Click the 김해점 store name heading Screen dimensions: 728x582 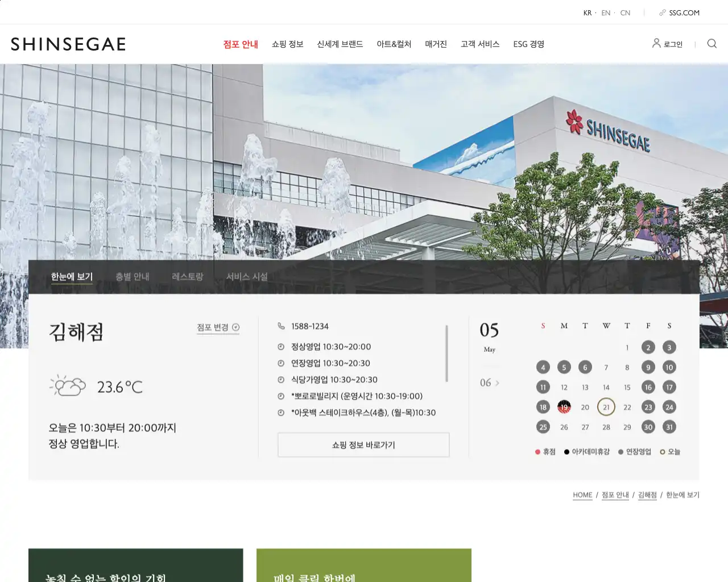[77, 332]
